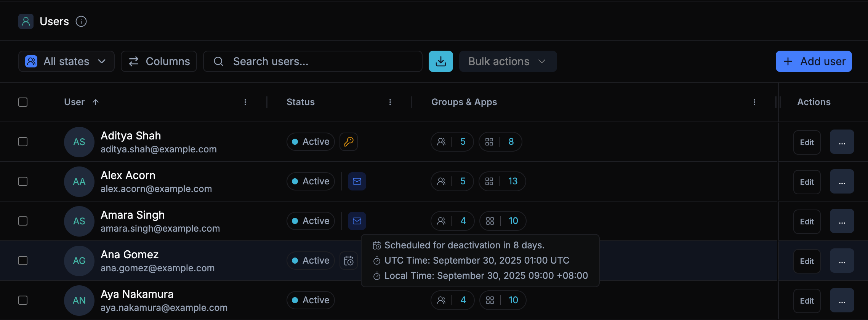Click the download export icon button
The image size is (868, 320).
[440, 61]
